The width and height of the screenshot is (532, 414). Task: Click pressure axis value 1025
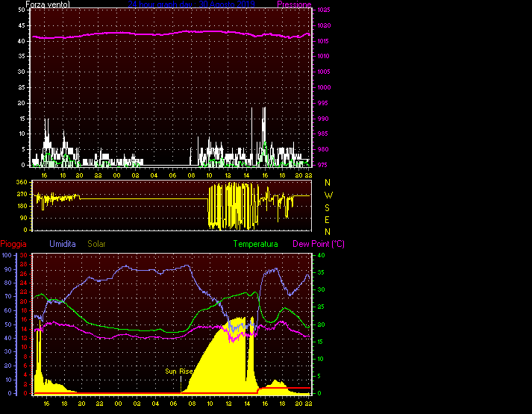pyautogui.click(x=324, y=10)
